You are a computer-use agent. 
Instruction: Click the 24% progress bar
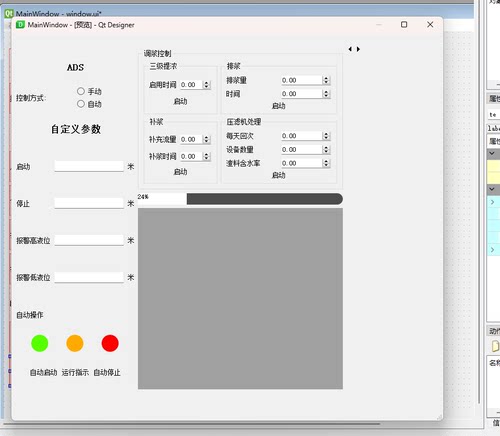[240, 199]
